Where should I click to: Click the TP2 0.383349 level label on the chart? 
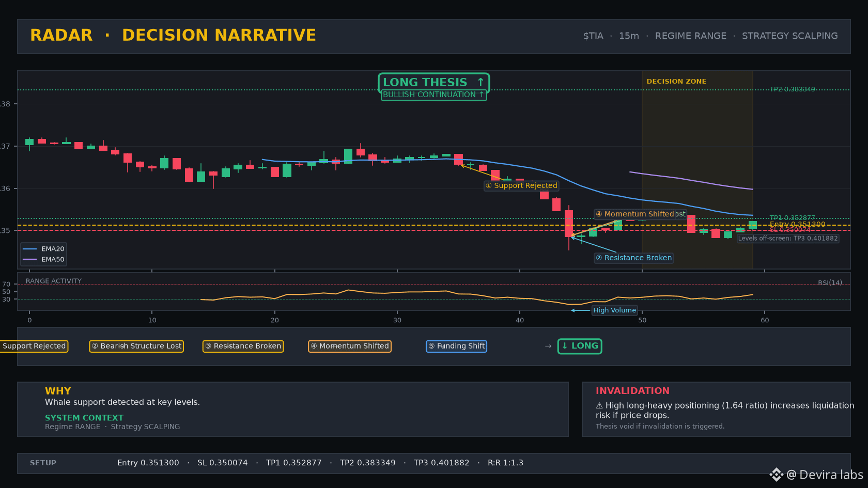(792, 89)
